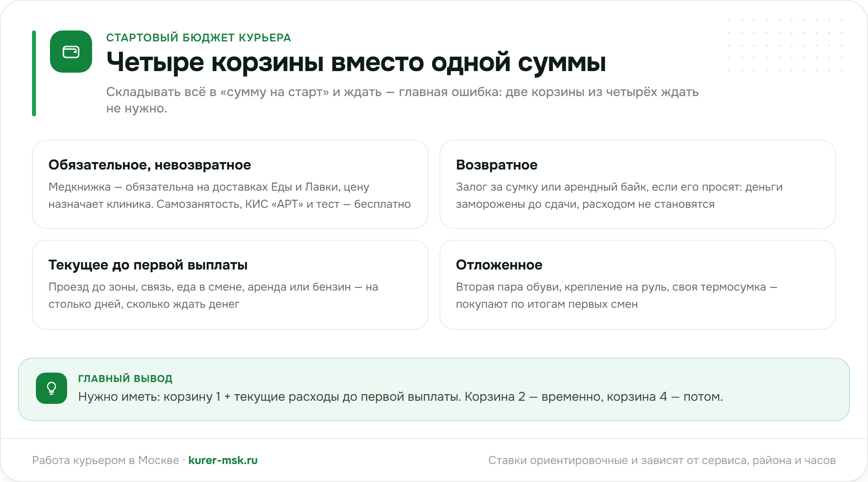Click the Медкнижка description text
868x482 pixels.
229,195
